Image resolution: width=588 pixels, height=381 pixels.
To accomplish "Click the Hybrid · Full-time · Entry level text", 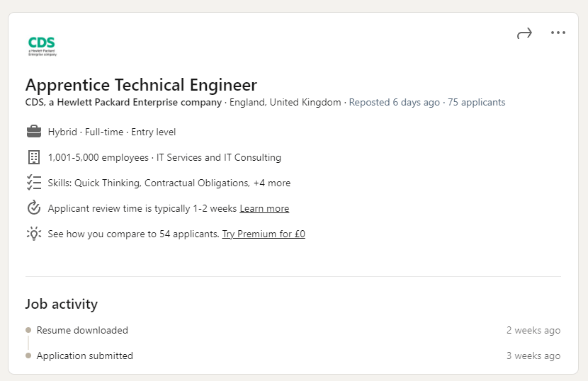I will pyautogui.click(x=112, y=132).
